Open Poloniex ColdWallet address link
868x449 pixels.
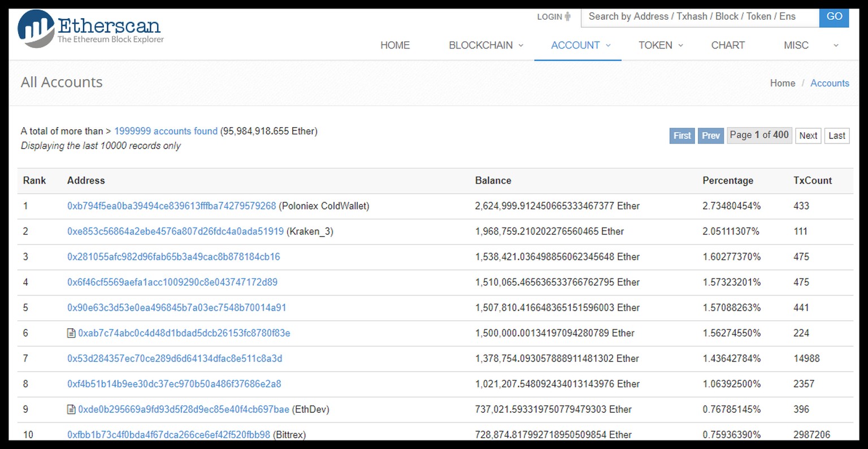[x=171, y=206]
